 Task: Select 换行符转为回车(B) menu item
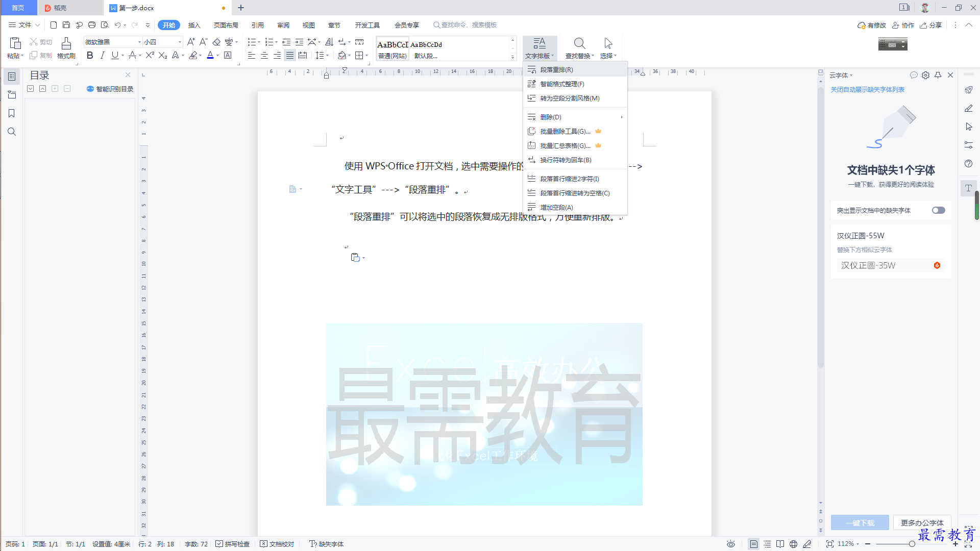click(575, 160)
